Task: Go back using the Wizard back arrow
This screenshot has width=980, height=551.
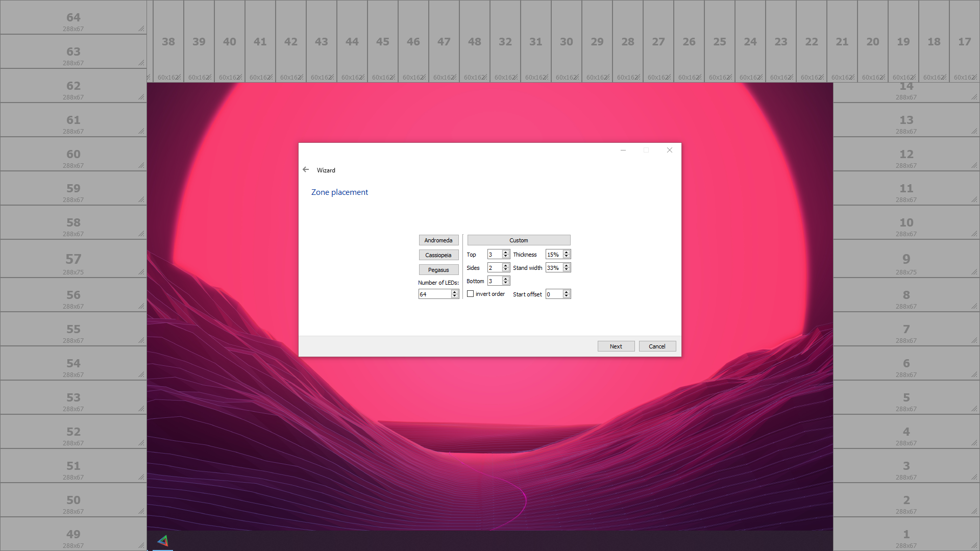Action: [x=306, y=169]
